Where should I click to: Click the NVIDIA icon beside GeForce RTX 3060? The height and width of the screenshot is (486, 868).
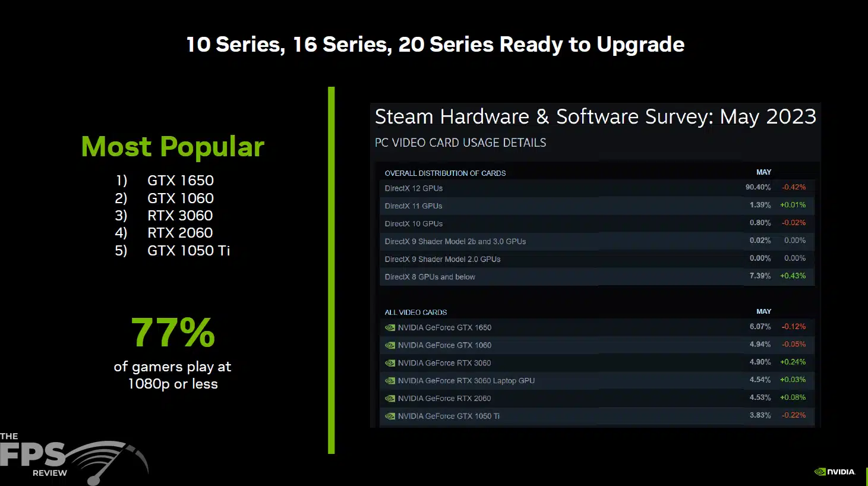pyautogui.click(x=390, y=363)
